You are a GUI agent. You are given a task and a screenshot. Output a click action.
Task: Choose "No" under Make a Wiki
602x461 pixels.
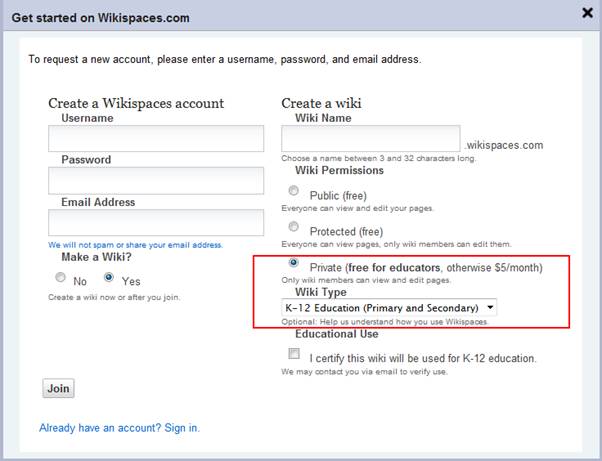click(x=60, y=280)
